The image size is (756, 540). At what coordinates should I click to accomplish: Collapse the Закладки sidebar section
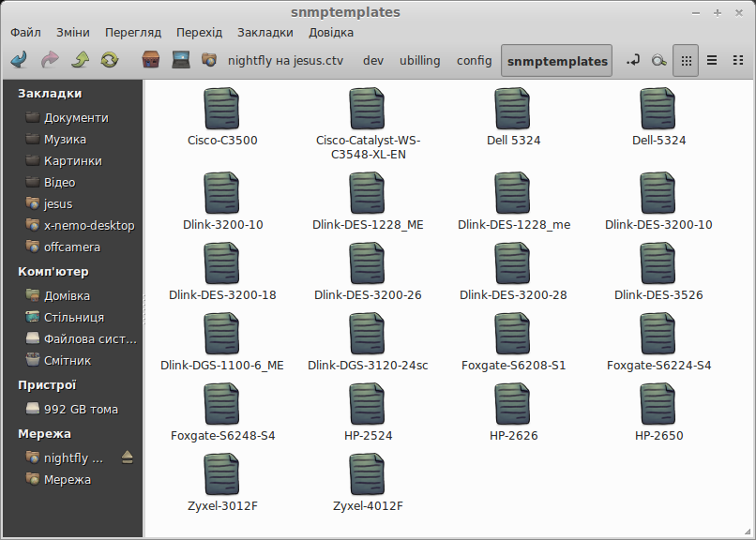(50, 94)
